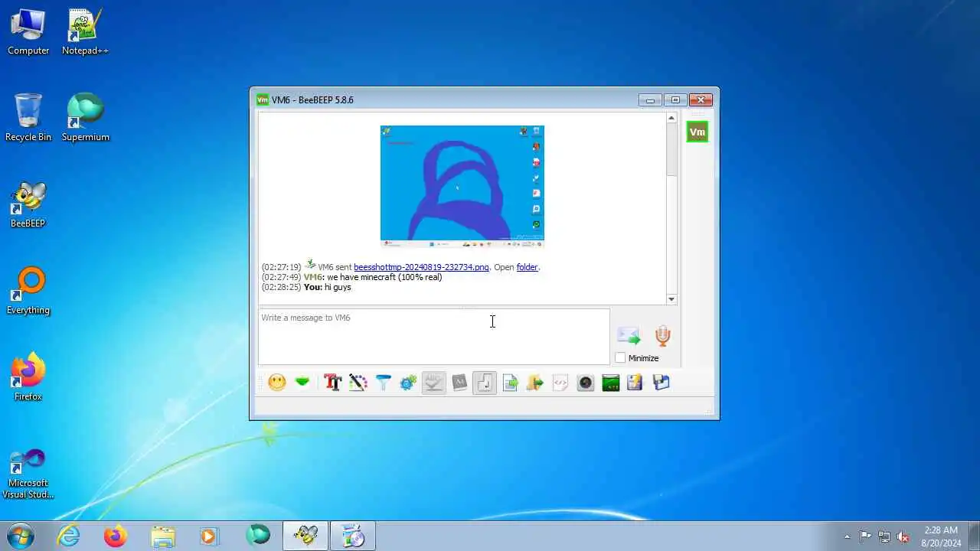Click the orange microphone voice message icon
Screen dimensions: 980x551
click(663, 335)
